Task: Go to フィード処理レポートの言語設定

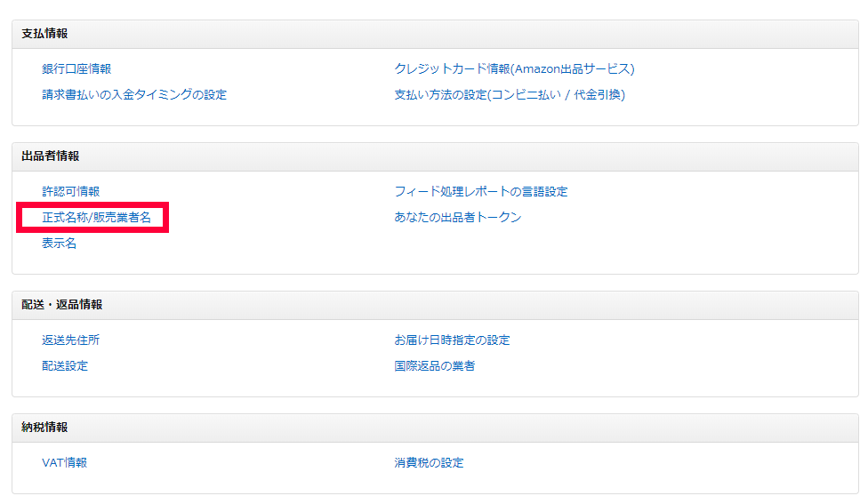Action: 480,191
